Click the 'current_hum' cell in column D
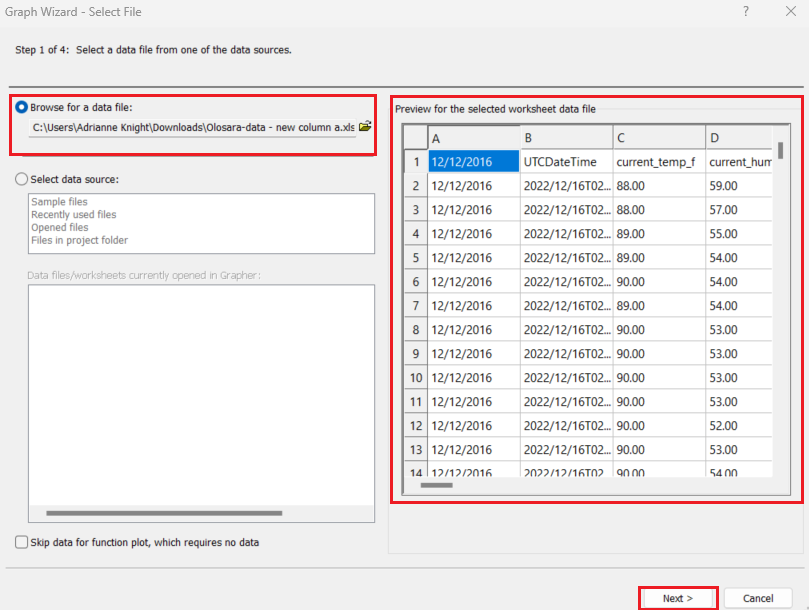The width and height of the screenshot is (809, 610). pos(739,162)
